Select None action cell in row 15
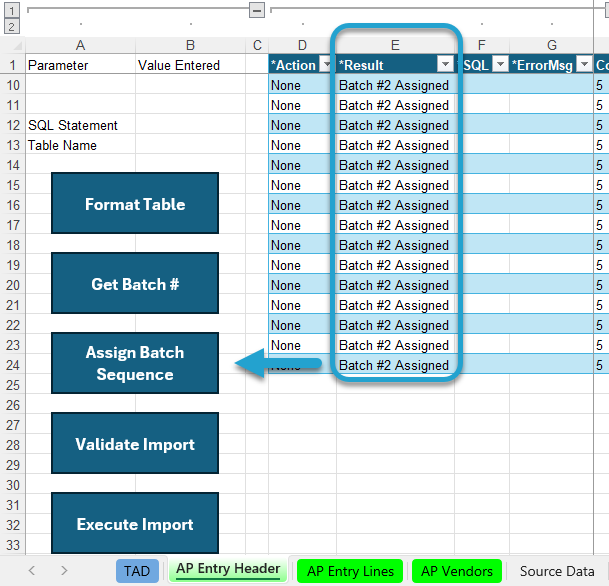 [x=302, y=185]
